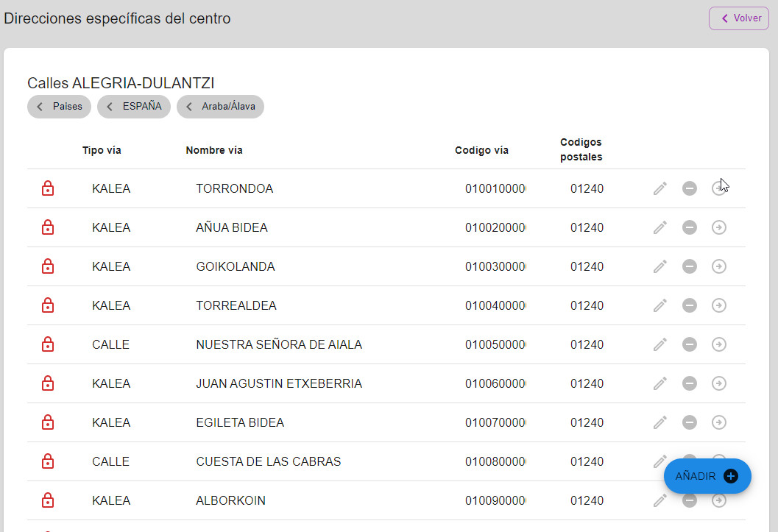
Task: Click the pencil icon for ALBORKOIN
Action: pos(660,501)
